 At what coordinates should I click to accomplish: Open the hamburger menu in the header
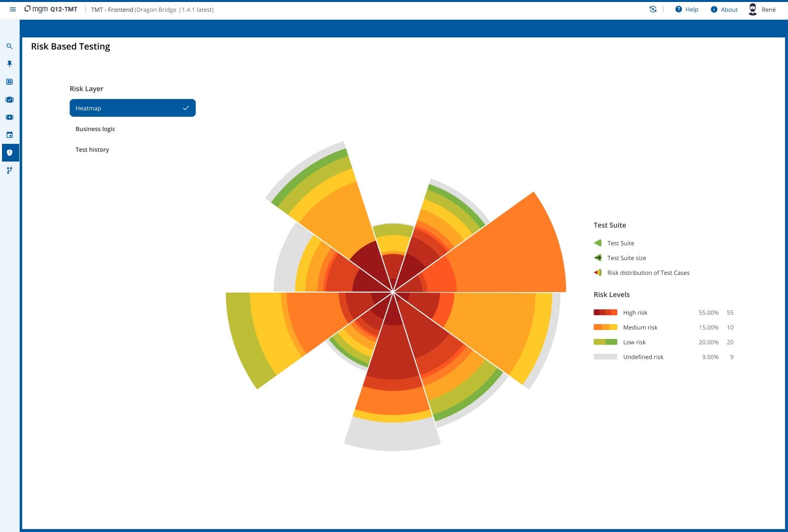(x=13, y=9)
